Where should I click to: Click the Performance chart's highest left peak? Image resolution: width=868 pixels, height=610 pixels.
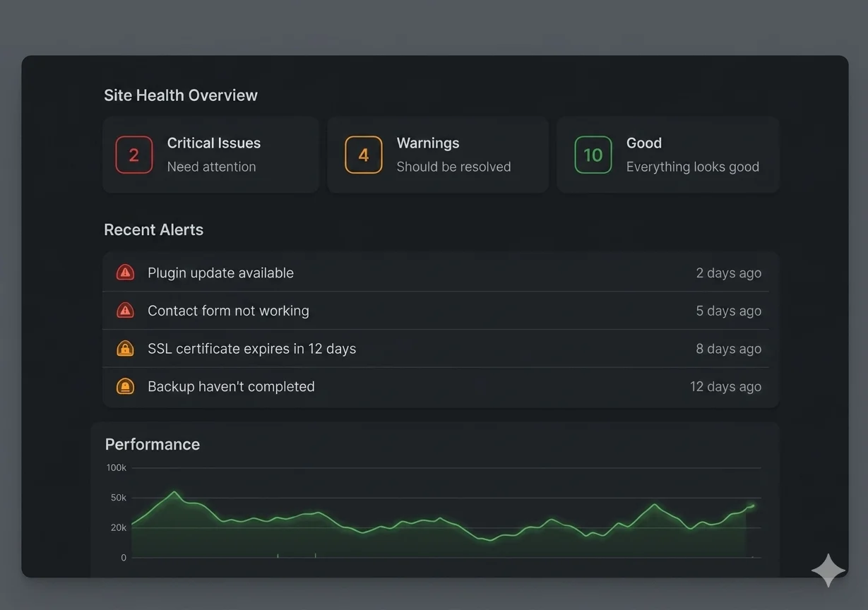coord(174,492)
